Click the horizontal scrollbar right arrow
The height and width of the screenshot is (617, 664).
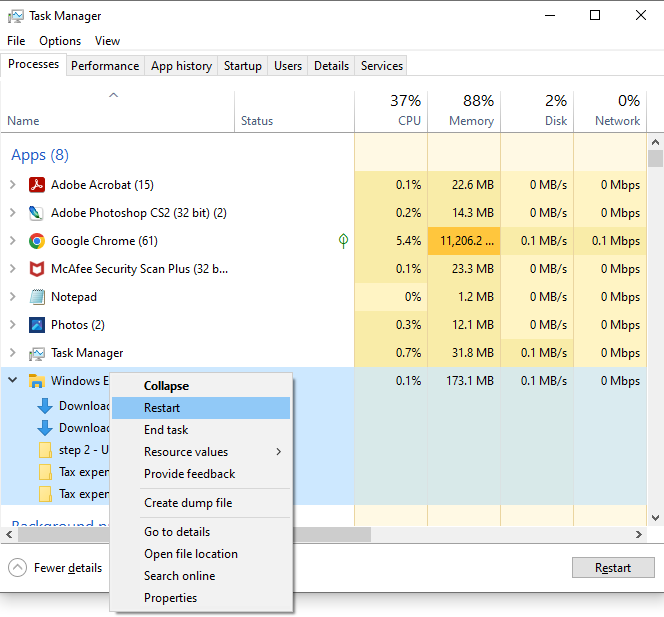639,534
